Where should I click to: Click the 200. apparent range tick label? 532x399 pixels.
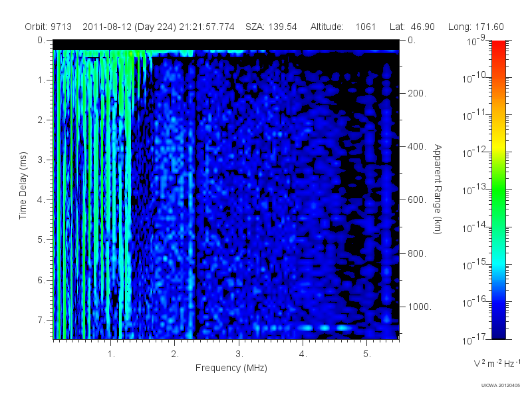pos(417,93)
